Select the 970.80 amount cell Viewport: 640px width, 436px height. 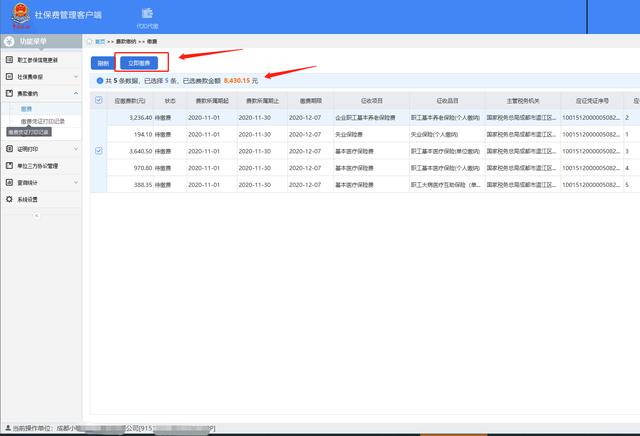point(143,168)
